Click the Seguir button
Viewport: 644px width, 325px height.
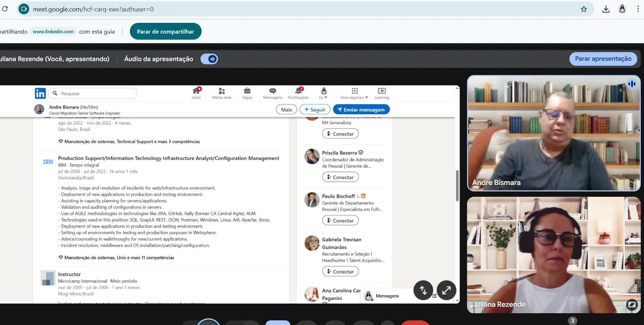[315, 110]
